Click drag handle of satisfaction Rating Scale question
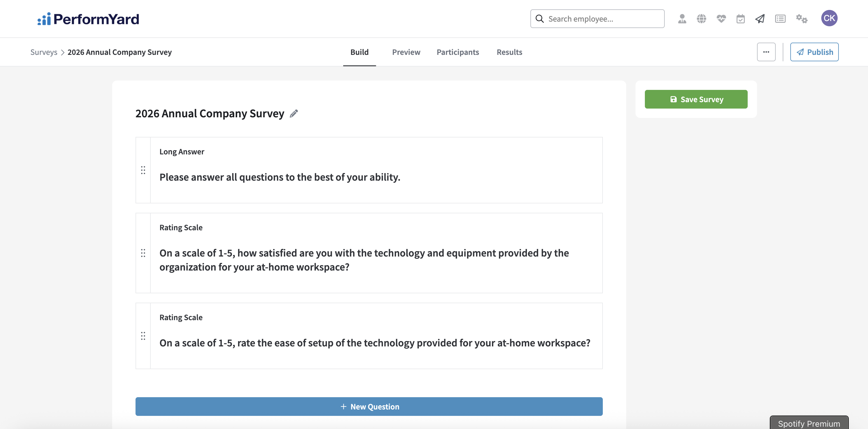The height and width of the screenshot is (429, 868). 143,253
